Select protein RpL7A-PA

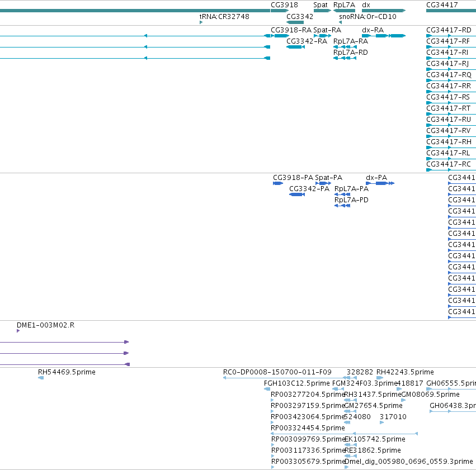[351, 189]
